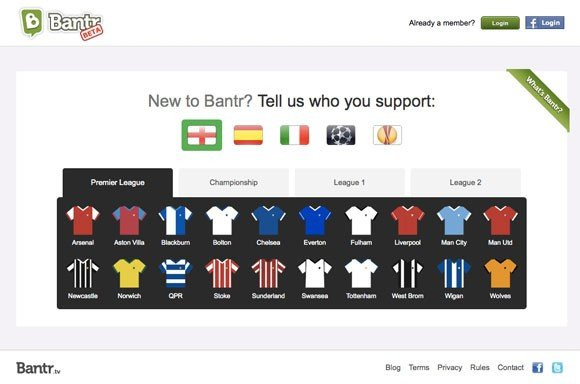Choose the Norwich yellow shirt
This screenshot has height=384, width=580.
pyautogui.click(x=129, y=274)
